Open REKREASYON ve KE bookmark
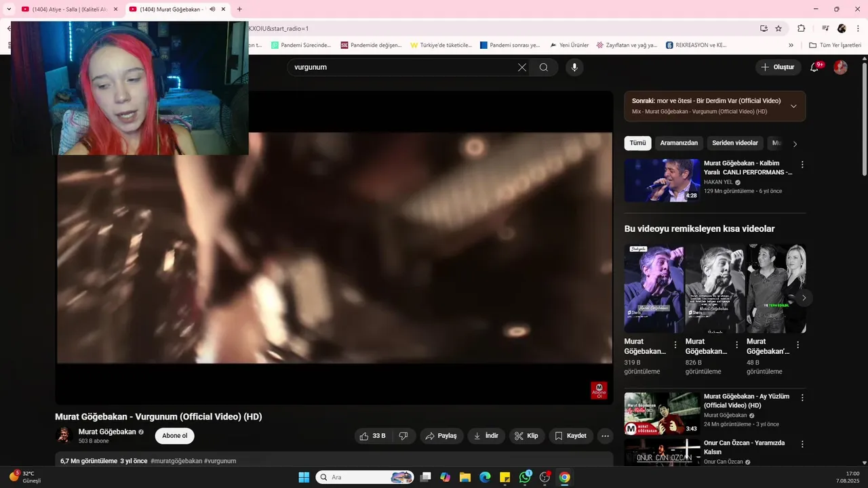Viewport: 868px width, 488px height. (696, 45)
